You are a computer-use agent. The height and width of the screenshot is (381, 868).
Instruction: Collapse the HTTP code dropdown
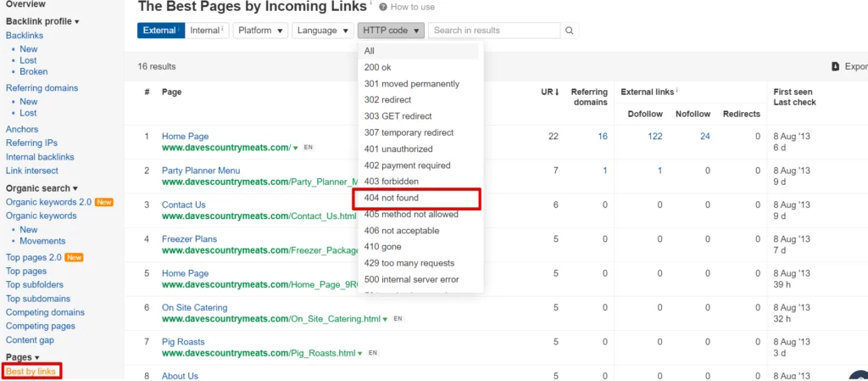click(391, 31)
